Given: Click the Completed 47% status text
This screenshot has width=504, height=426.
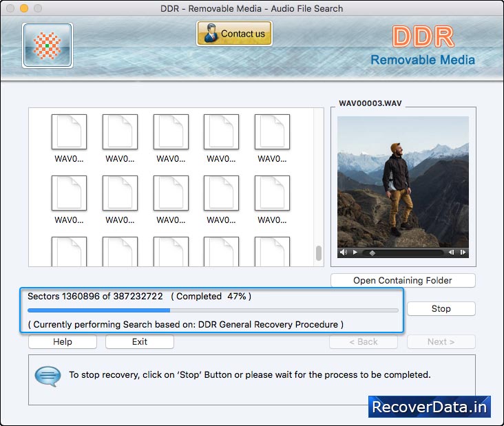Looking at the screenshot, I should coord(211,296).
